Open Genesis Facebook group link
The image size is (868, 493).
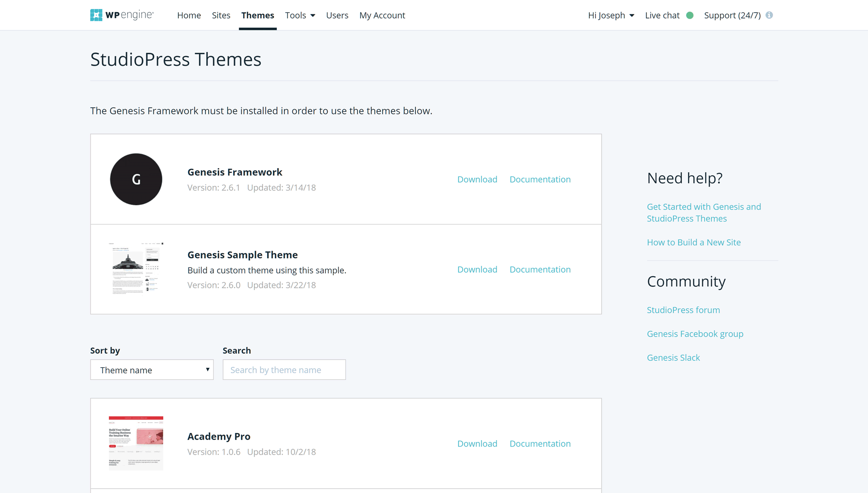point(695,334)
